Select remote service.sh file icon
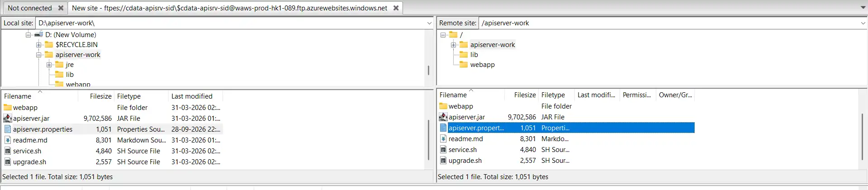This screenshot has width=868, height=190. click(443, 150)
